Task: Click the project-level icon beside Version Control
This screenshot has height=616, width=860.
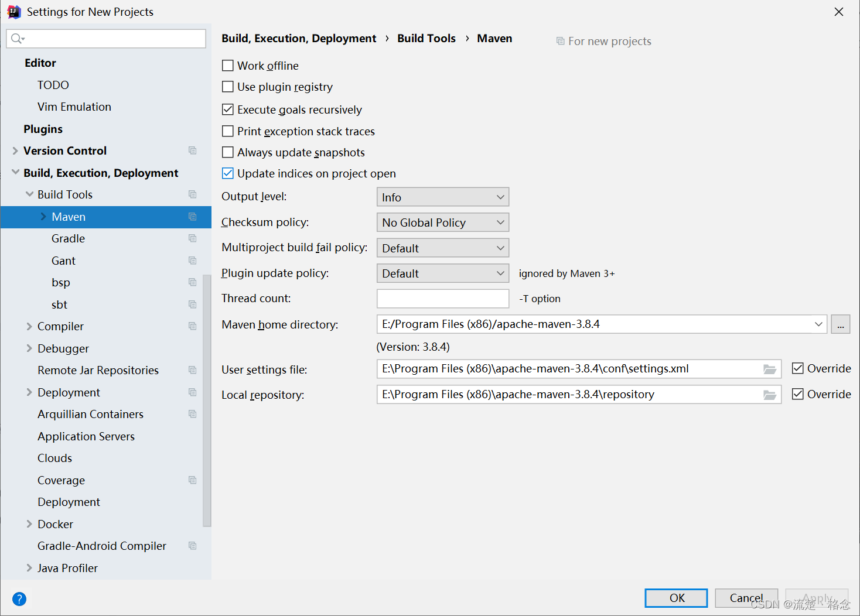Action: [x=192, y=150]
